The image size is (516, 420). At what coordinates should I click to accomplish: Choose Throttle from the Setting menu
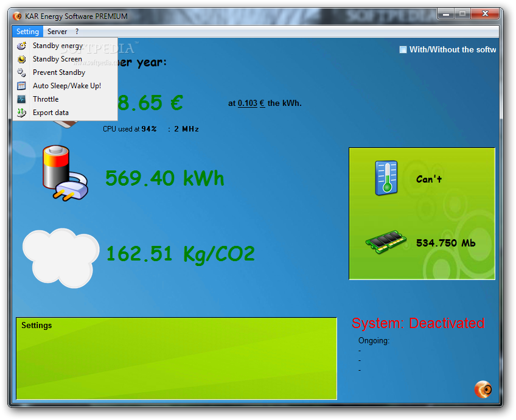pyautogui.click(x=65, y=99)
